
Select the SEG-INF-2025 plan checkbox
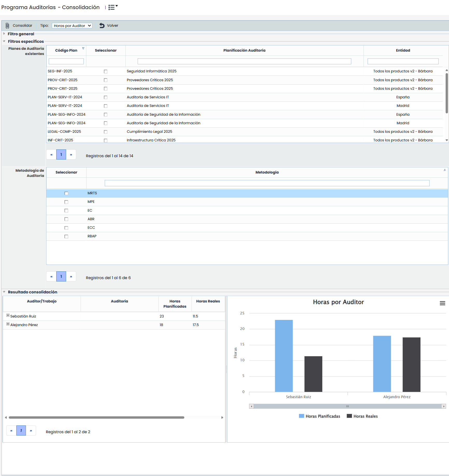(106, 72)
